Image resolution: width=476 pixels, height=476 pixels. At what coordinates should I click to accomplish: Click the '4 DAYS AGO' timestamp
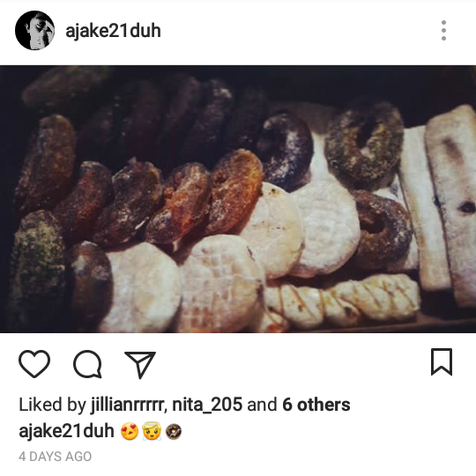55,457
